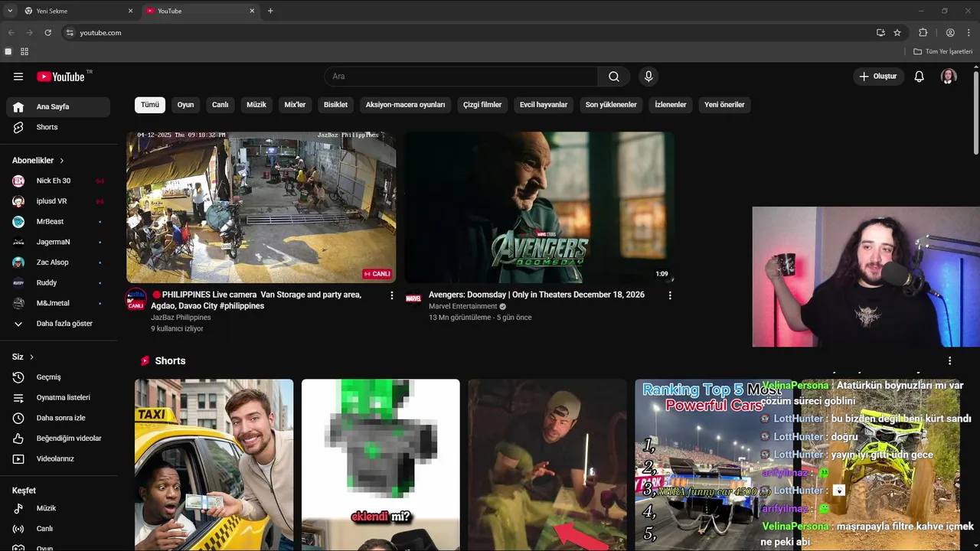The width and height of the screenshot is (980, 551).
Task: Select the Çizgi filmler filter chip
Action: tap(482, 105)
